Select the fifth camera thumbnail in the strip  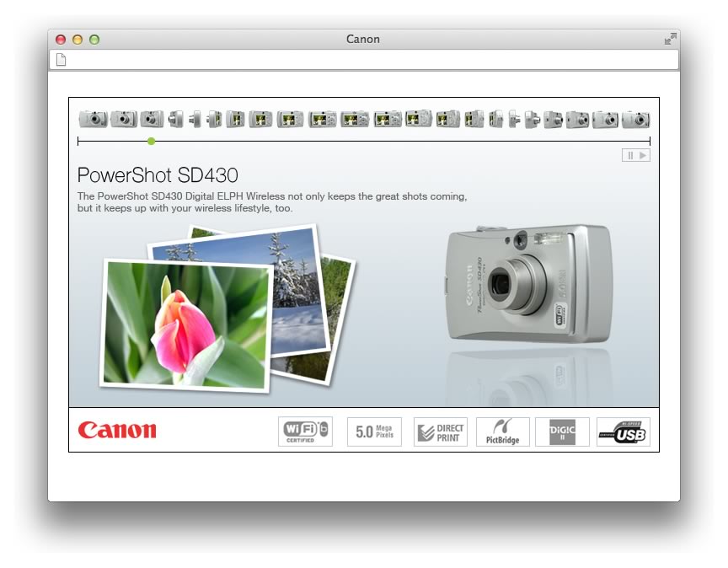(195, 119)
